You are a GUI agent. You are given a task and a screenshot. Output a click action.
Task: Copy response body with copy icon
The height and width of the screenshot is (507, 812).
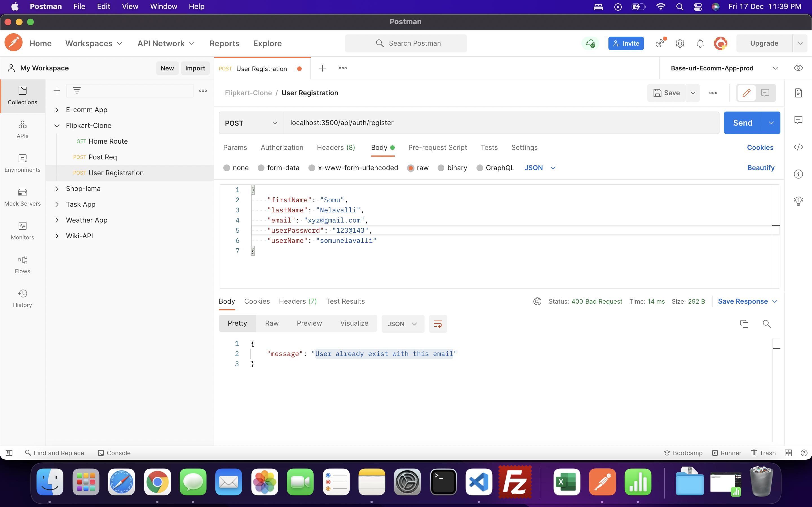[x=744, y=324]
